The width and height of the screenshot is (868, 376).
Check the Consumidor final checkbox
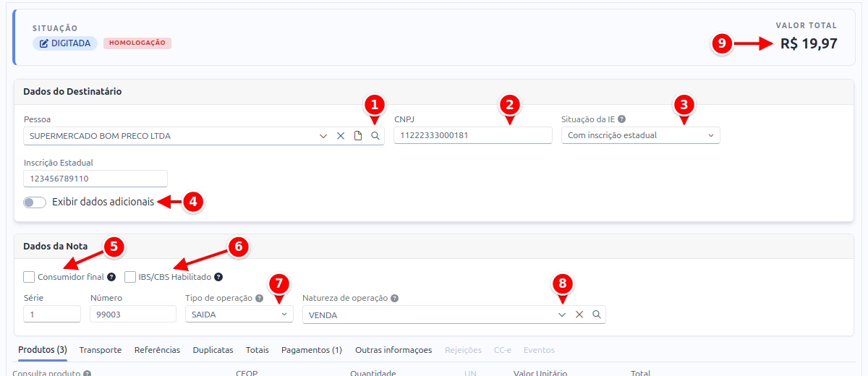coord(29,277)
